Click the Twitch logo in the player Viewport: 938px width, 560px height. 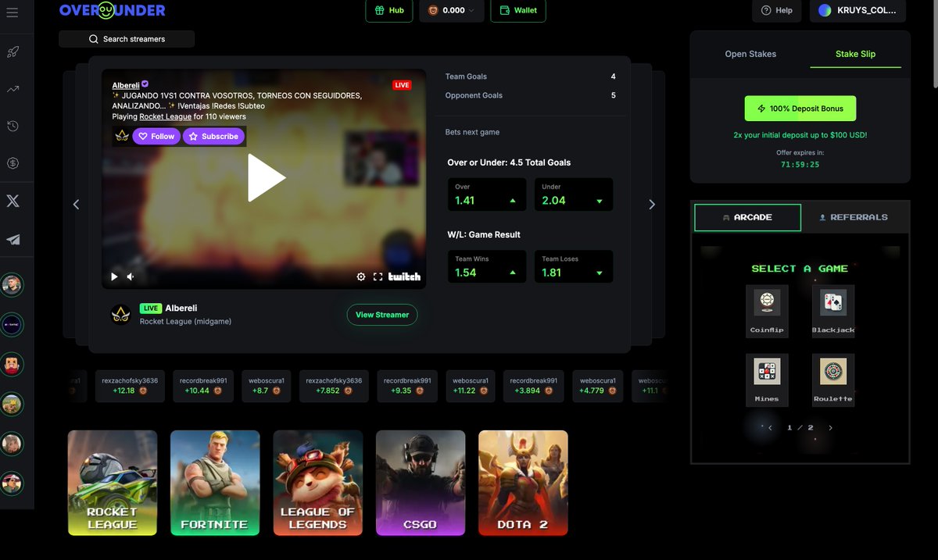click(x=404, y=276)
